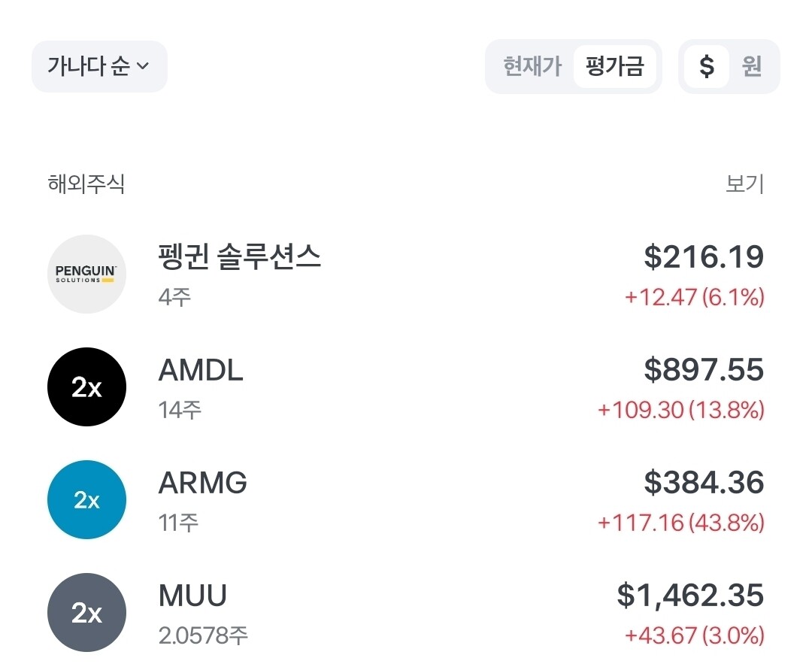Open the 펭귄 솔루션스 stock name
This screenshot has width=812, height=667.
click(239, 256)
